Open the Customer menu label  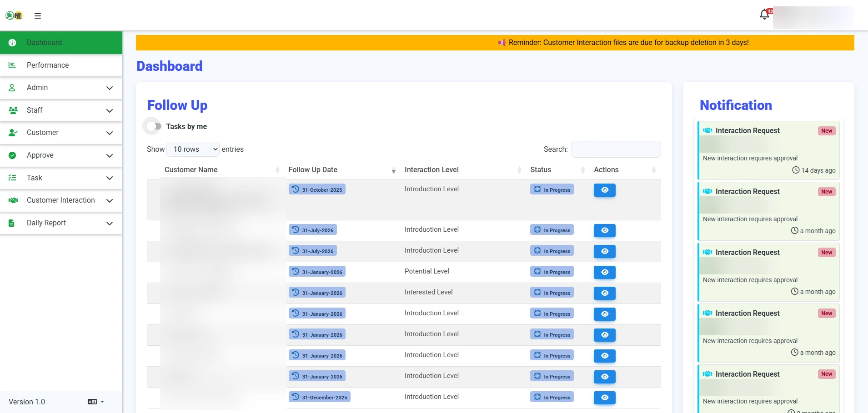43,133
